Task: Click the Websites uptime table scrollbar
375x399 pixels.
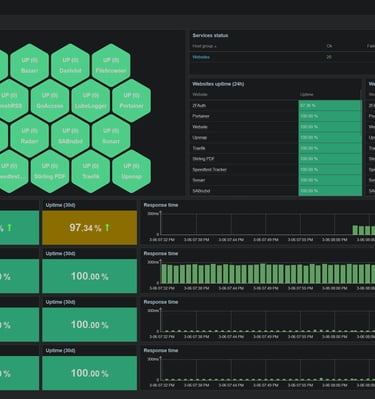Action: click(361, 94)
